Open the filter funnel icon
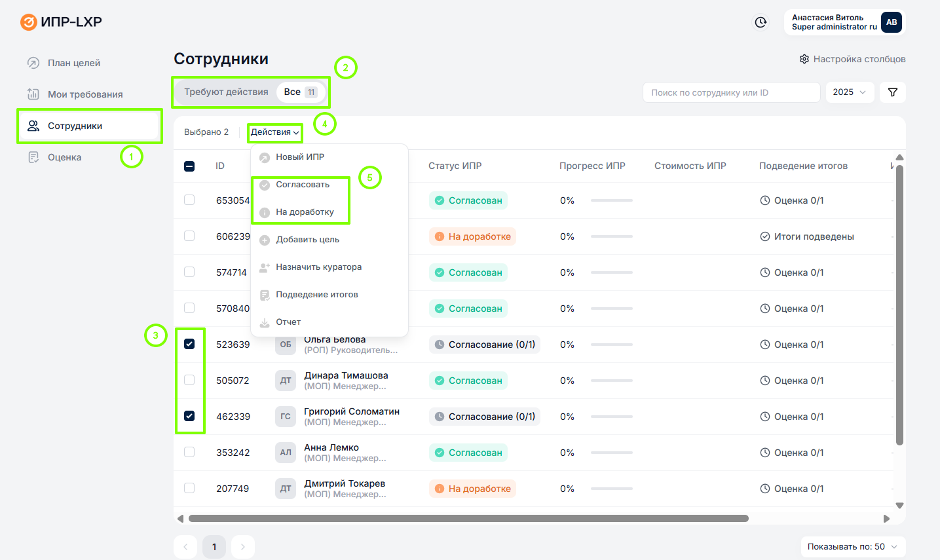The image size is (940, 560). [892, 92]
